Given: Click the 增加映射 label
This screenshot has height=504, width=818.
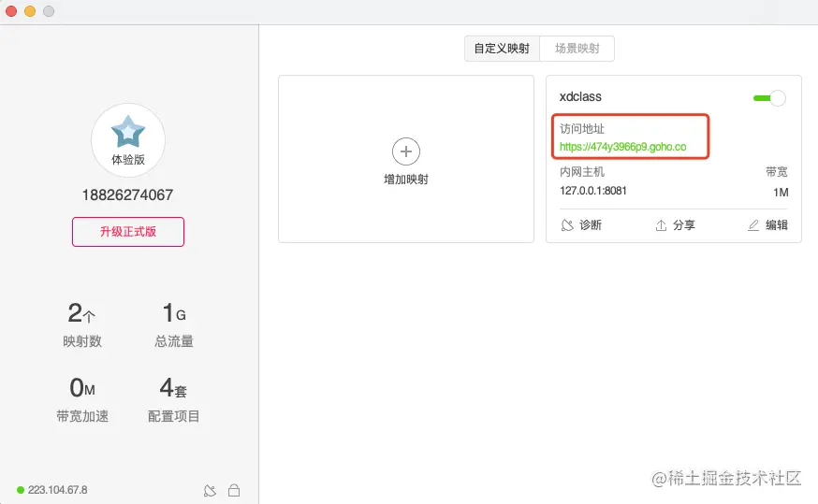Looking at the screenshot, I should click(x=406, y=179).
